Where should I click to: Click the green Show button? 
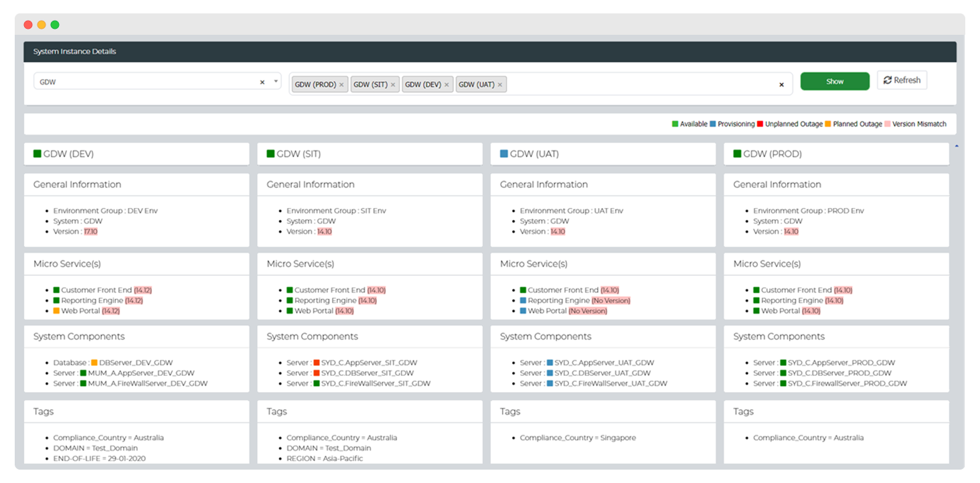point(835,81)
